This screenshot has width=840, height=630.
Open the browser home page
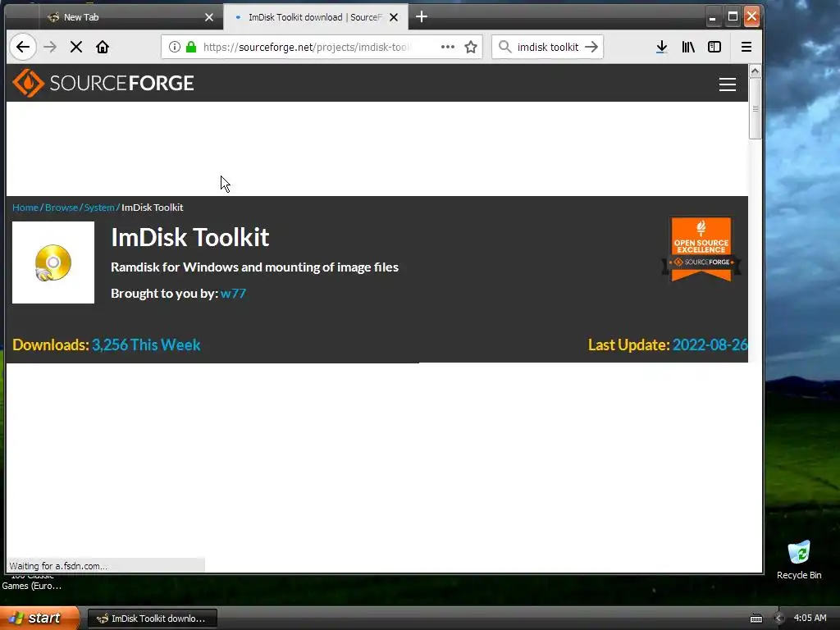point(103,47)
